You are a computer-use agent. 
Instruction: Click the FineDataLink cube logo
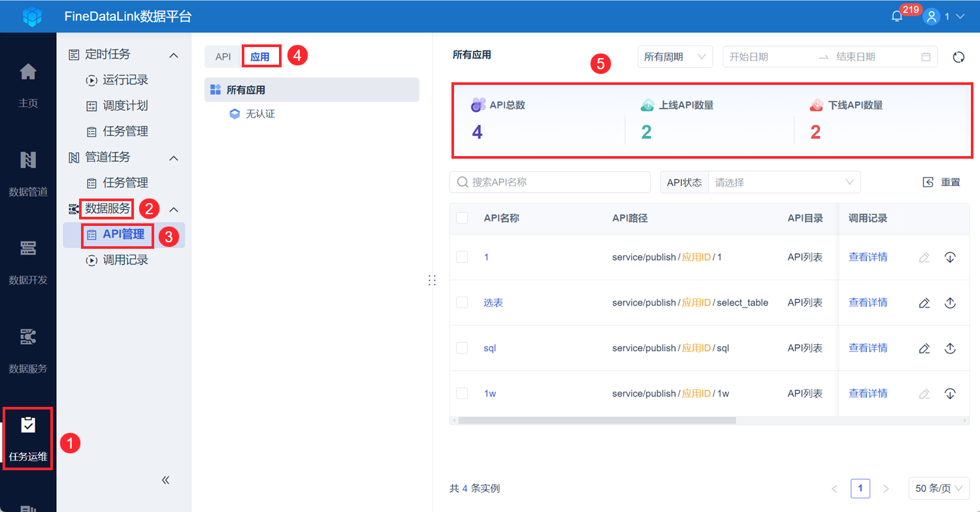(x=32, y=16)
